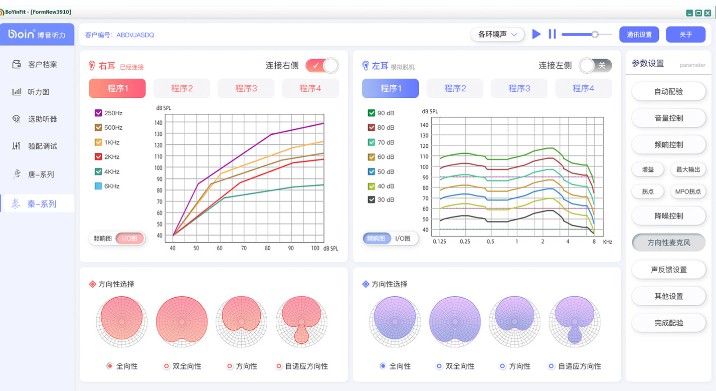This screenshot has height=391, width=716.
Task: Click 自动配验 button
Action: coord(669,91)
